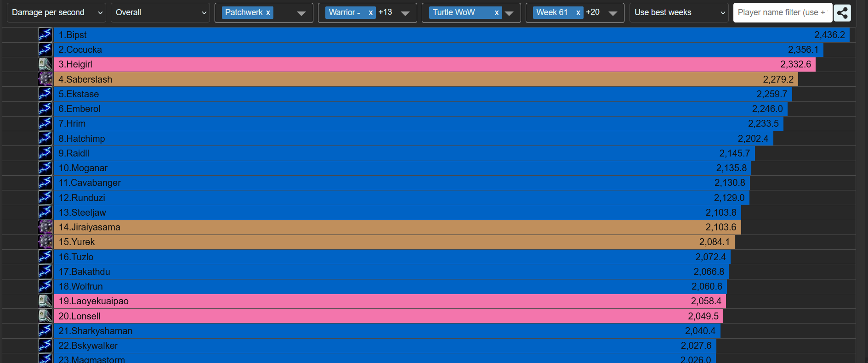Select the 7.Hrim ranking entry
The width and height of the screenshot is (868, 363).
click(x=419, y=123)
